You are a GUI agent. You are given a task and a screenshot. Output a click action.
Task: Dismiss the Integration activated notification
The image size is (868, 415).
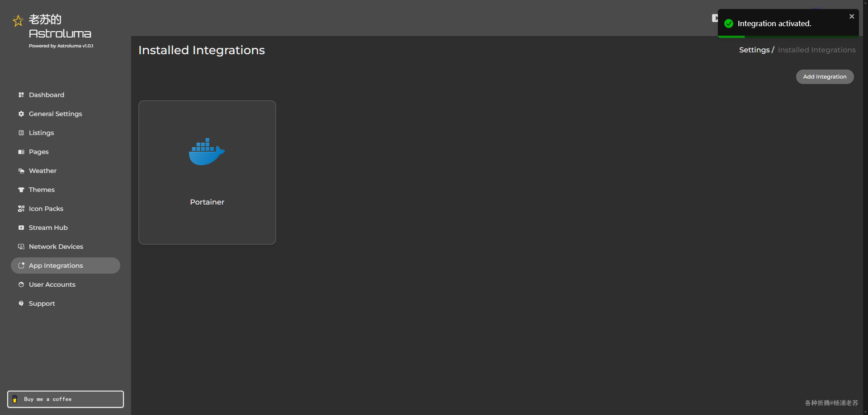coord(852,17)
